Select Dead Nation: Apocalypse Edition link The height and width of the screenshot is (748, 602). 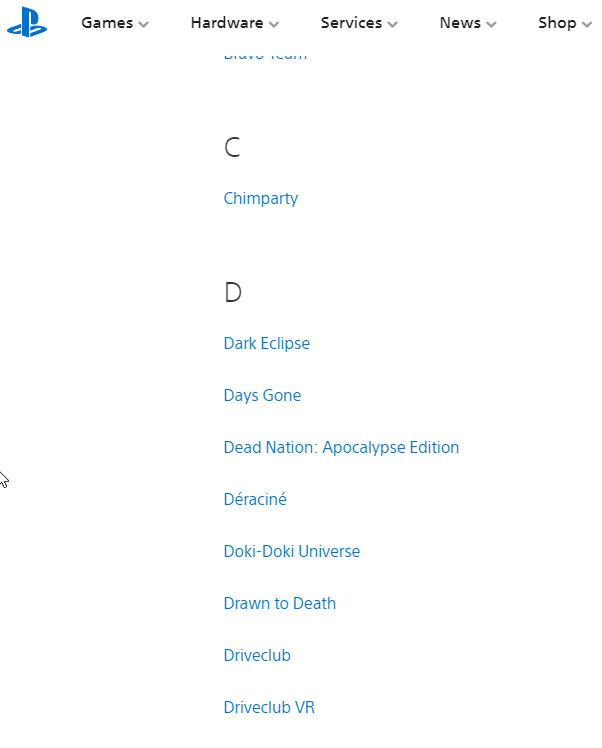342,447
